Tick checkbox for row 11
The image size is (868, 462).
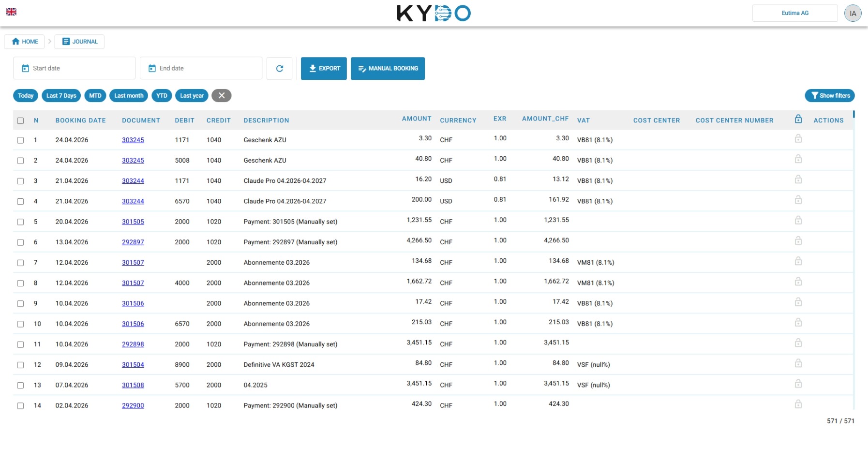[20, 344]
